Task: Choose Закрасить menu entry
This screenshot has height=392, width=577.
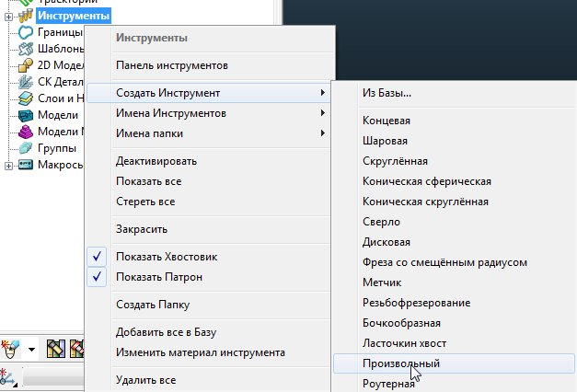Action: click(208, 229)
